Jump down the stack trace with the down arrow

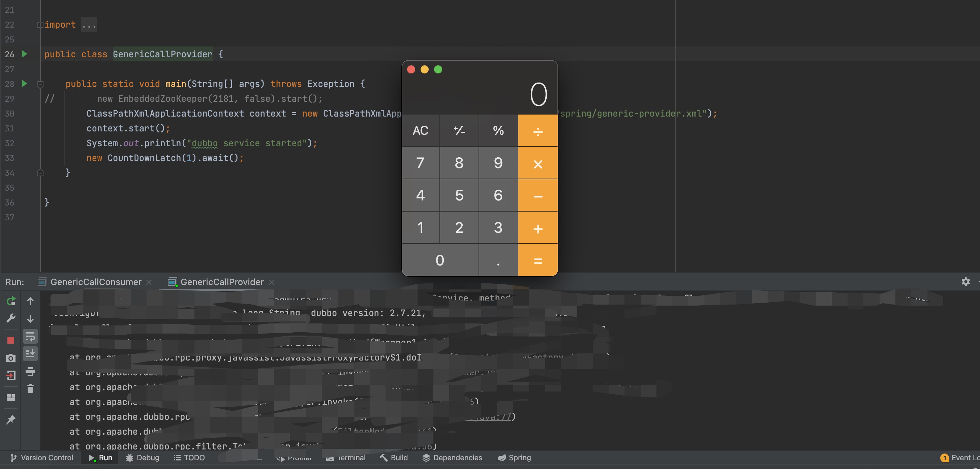30,318
